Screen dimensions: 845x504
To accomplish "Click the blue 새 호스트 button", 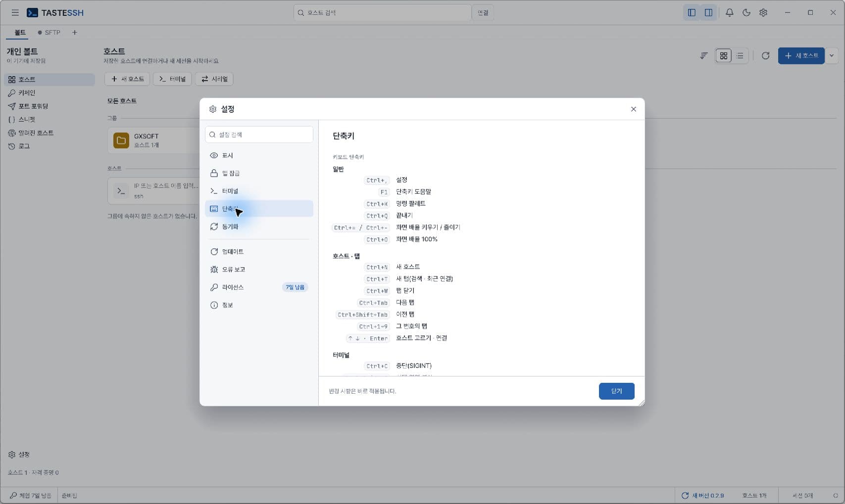I will 801,56.
